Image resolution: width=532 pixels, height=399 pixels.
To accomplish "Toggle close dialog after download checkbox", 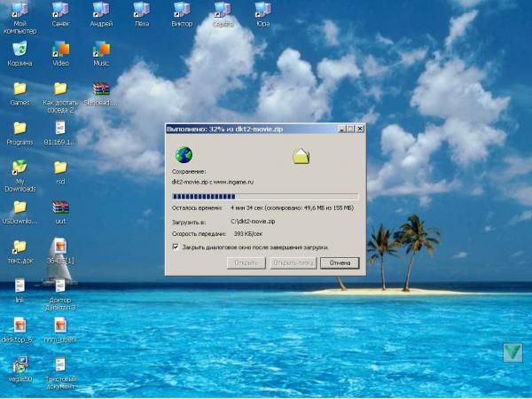I will (x=176, y=246).
